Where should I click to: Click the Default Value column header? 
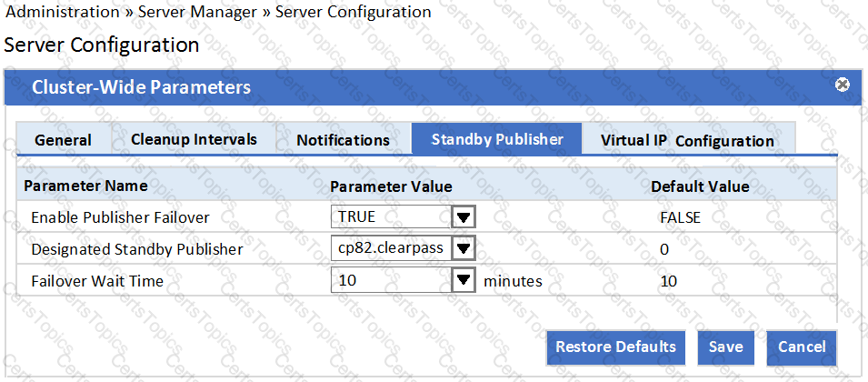point(700,186)
